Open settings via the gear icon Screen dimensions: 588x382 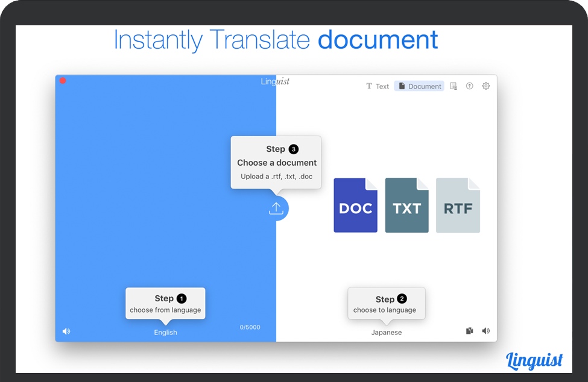[486, 86]
